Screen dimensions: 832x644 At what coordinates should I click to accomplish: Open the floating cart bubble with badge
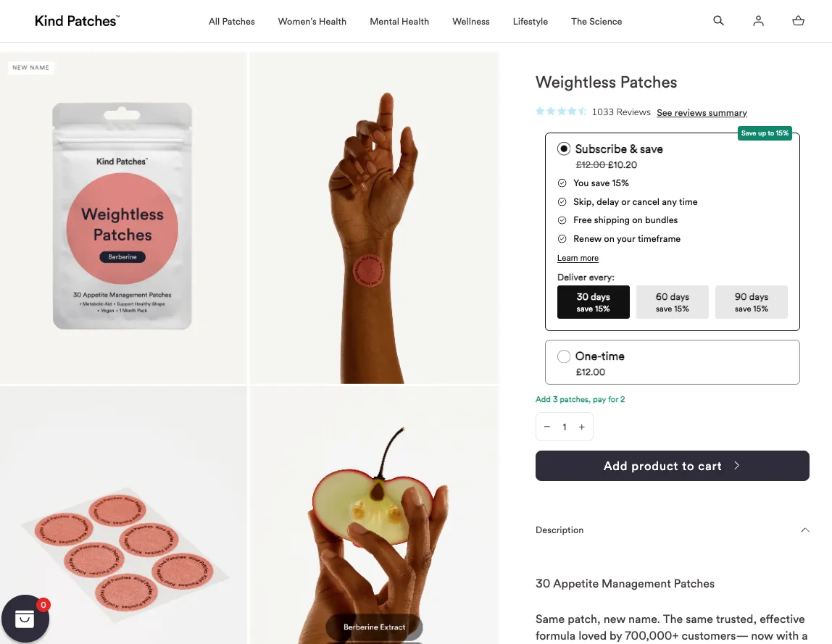coord(25,619)
